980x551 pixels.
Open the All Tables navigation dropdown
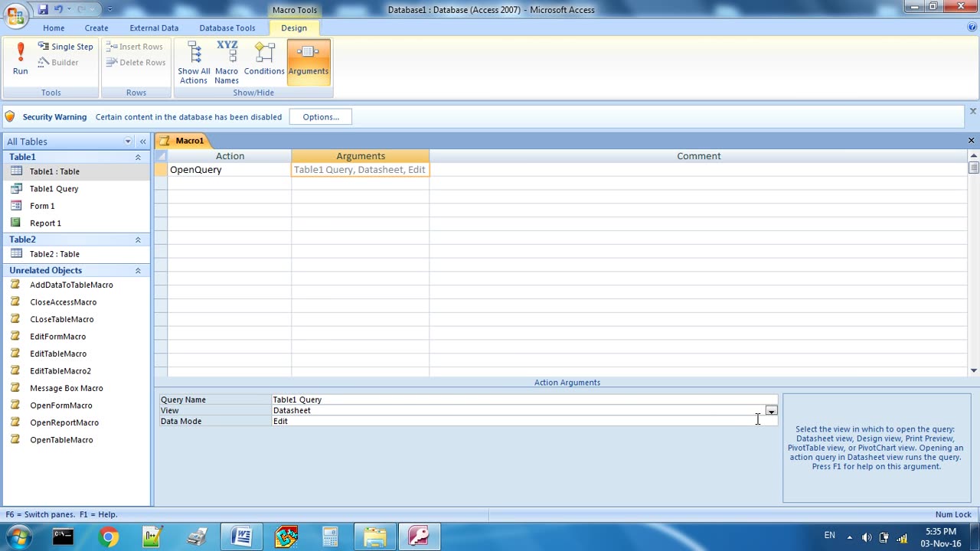coord(128,142)
